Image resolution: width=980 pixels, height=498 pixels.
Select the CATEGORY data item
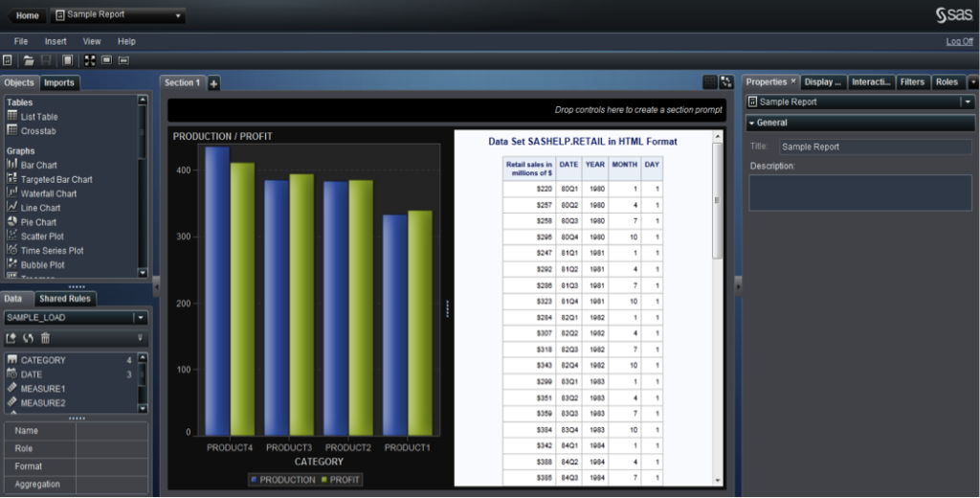click(70, 360)
